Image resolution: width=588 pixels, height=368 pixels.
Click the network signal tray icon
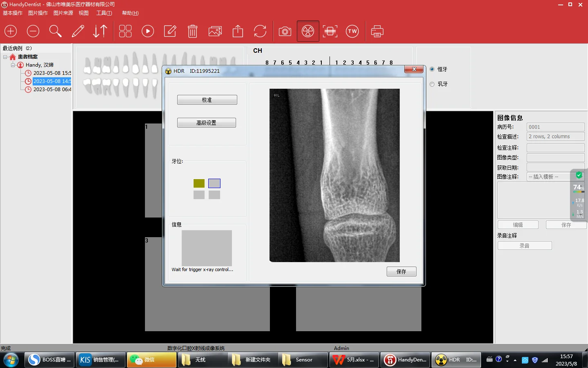tap(545, 360)
